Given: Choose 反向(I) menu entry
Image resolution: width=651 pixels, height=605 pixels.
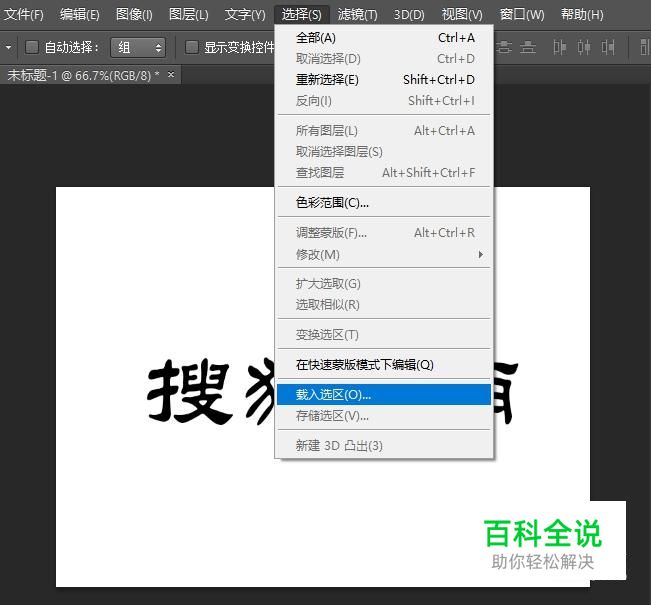Looking at the screenshot, I should pos(384,101).
